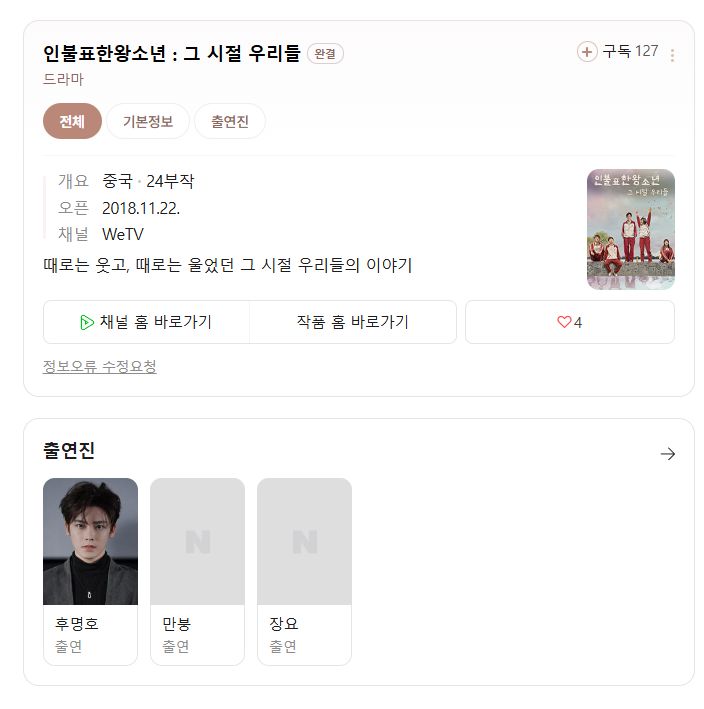This screenshot has height=709, width=704.
Task: Select the 전체 tab
Action: 72,121
